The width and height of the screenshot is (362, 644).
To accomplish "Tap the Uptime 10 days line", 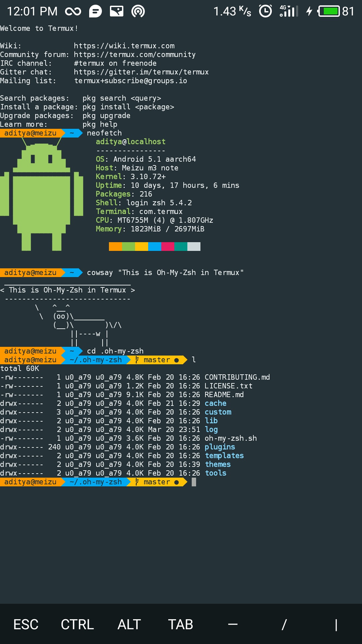I will click(x=168, y=185).
